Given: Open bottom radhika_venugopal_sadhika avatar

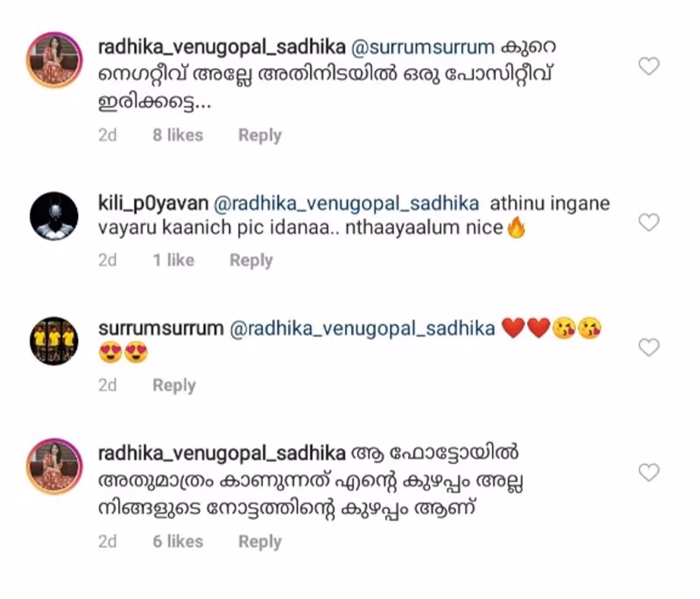Looking at the screenshot, I should pos(54,466).
